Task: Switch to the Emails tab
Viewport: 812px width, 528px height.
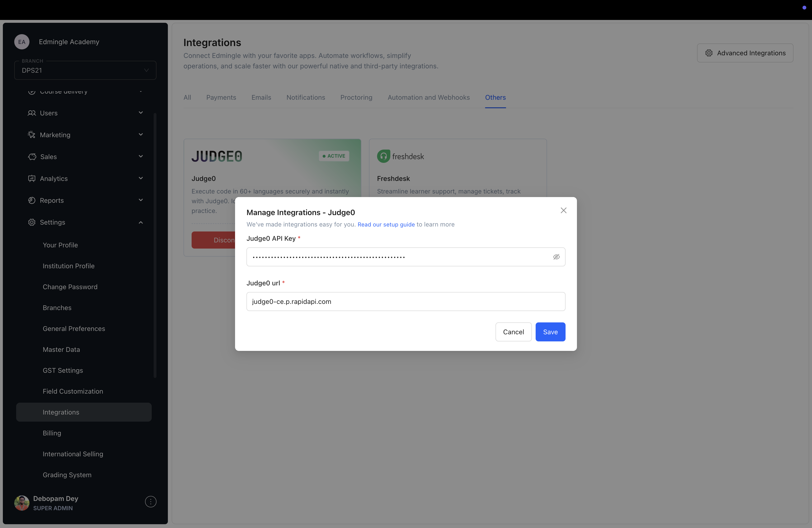Action: 261,98
